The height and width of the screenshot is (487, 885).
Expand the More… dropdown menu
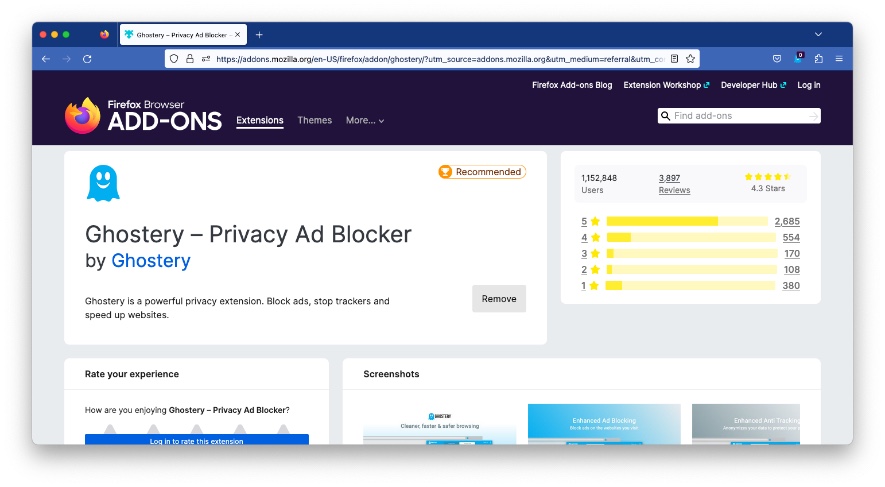(365, 120)
